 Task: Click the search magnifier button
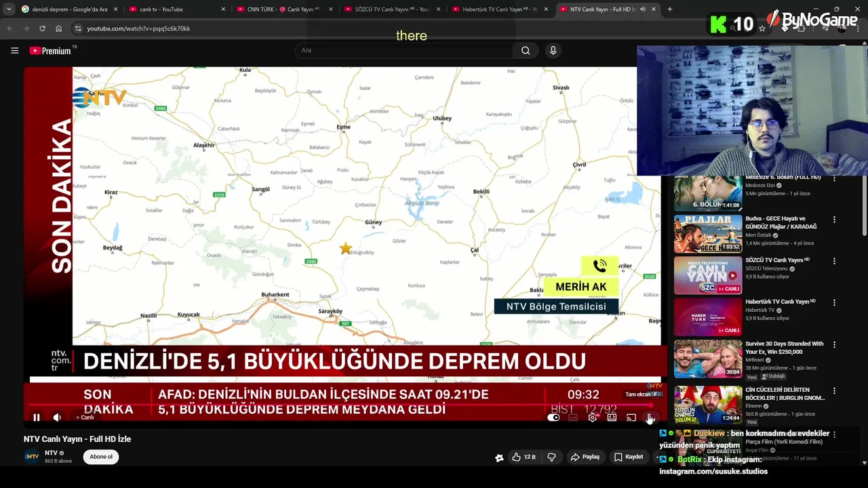pos(526,50)
